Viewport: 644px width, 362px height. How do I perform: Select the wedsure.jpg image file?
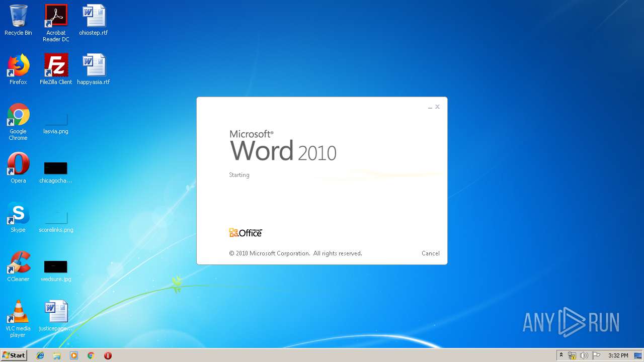(x=56, y=270)
